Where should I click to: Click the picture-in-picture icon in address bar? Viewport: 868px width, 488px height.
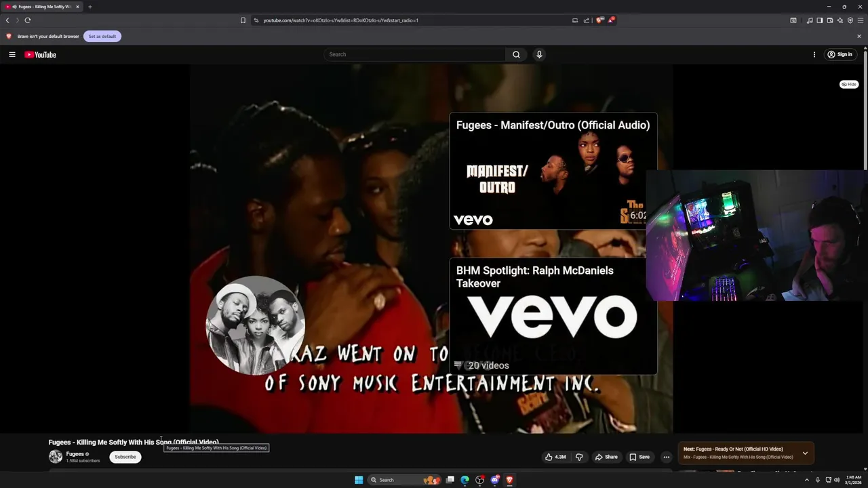575,20
